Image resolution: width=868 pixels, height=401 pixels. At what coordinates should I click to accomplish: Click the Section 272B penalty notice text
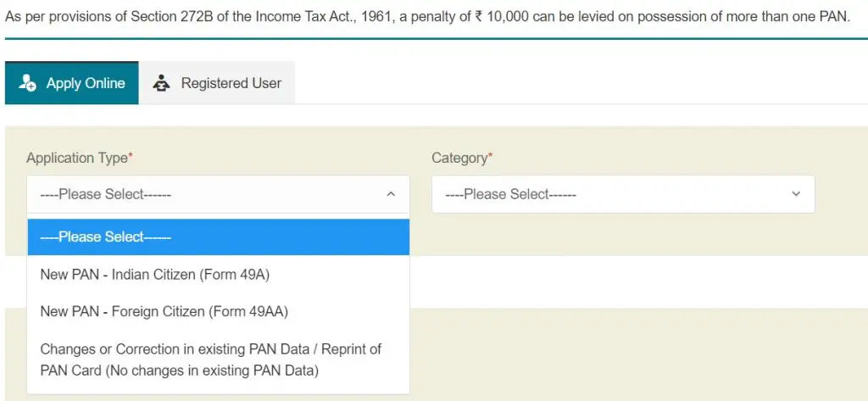click(427, 17)
